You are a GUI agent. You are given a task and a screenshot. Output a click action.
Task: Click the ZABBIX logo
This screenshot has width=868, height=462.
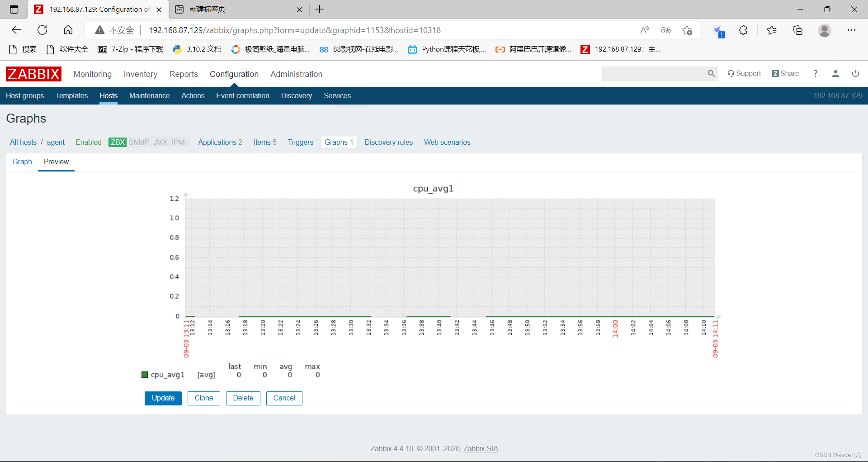point(33,74)
